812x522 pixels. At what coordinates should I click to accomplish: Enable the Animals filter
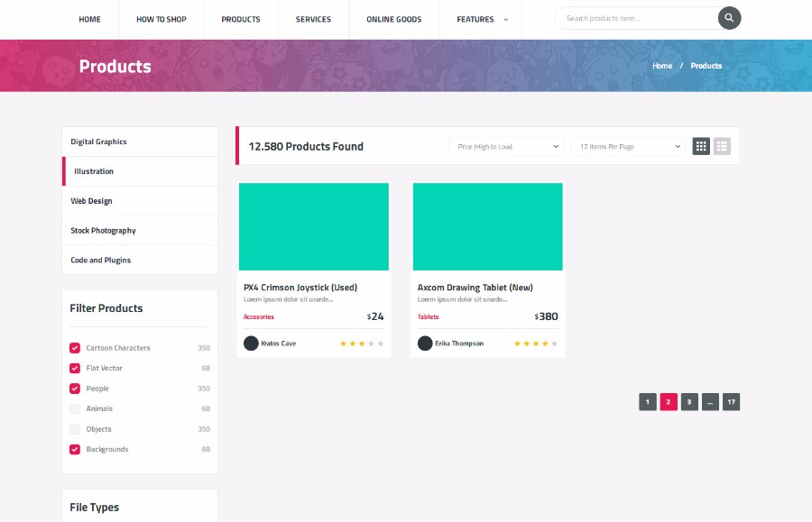click(x=75, y=408)
